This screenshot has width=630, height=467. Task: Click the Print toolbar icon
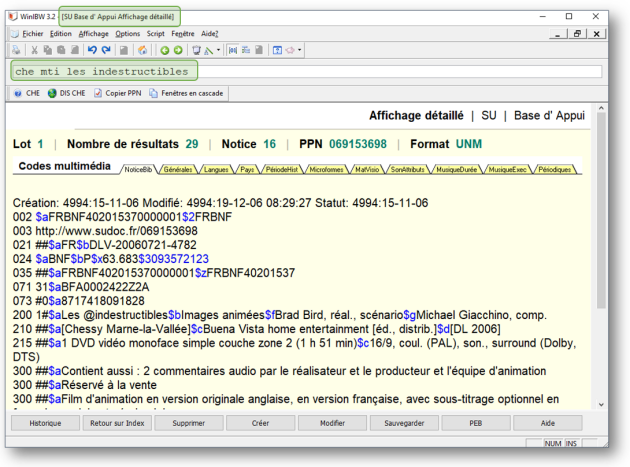click(x=16, y=50)
